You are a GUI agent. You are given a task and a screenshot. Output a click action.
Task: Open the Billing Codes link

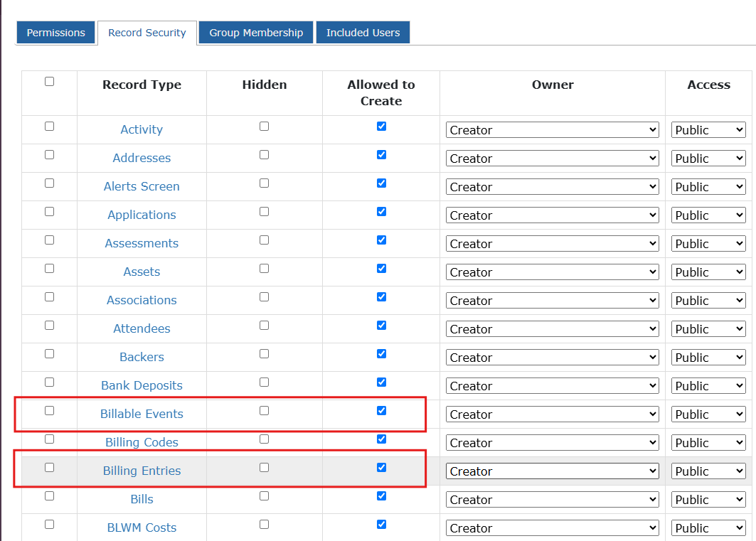pos(142,442)
